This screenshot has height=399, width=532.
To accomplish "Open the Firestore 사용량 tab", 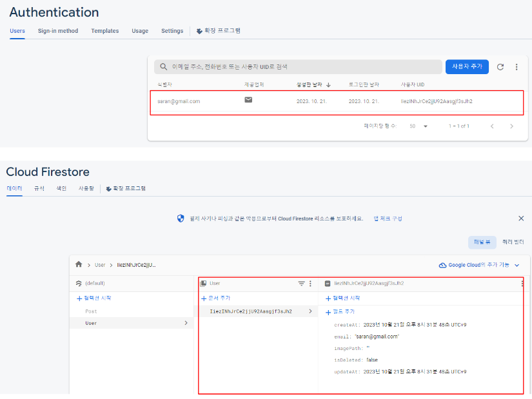I will click(x=86, y=188).
